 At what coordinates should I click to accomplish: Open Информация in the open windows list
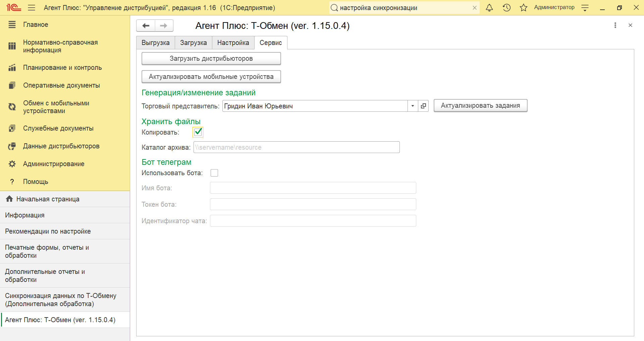click(65, 215)
